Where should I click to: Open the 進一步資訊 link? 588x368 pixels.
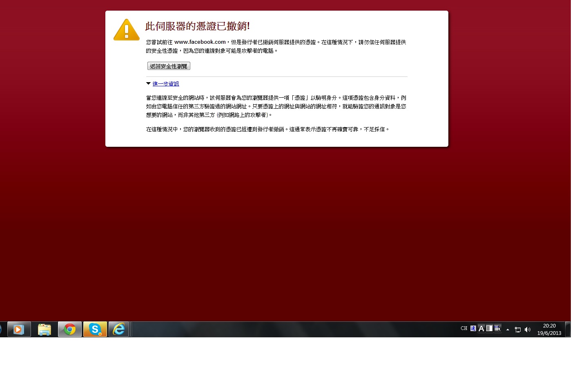pos(166,84)
